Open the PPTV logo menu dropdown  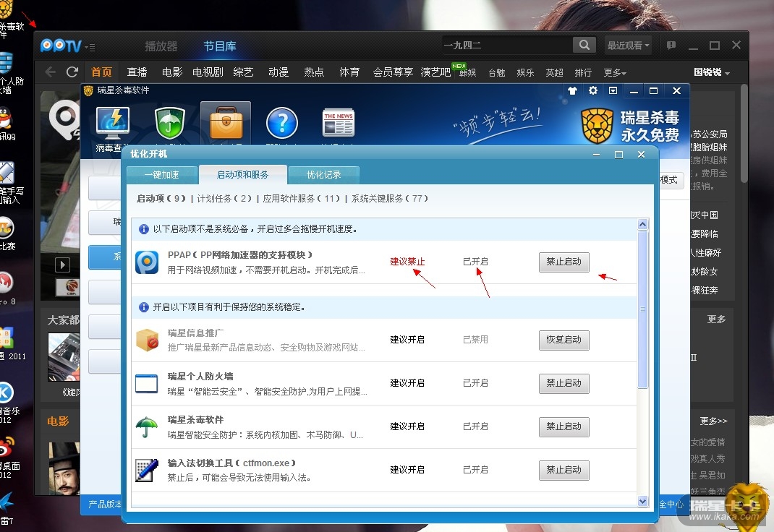(90, 47)
